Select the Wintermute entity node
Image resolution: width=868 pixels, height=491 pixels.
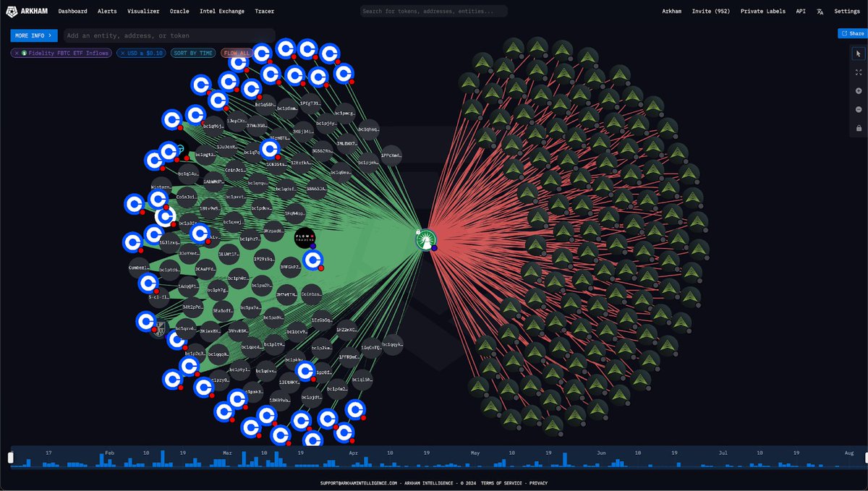(x=161, y=187)
